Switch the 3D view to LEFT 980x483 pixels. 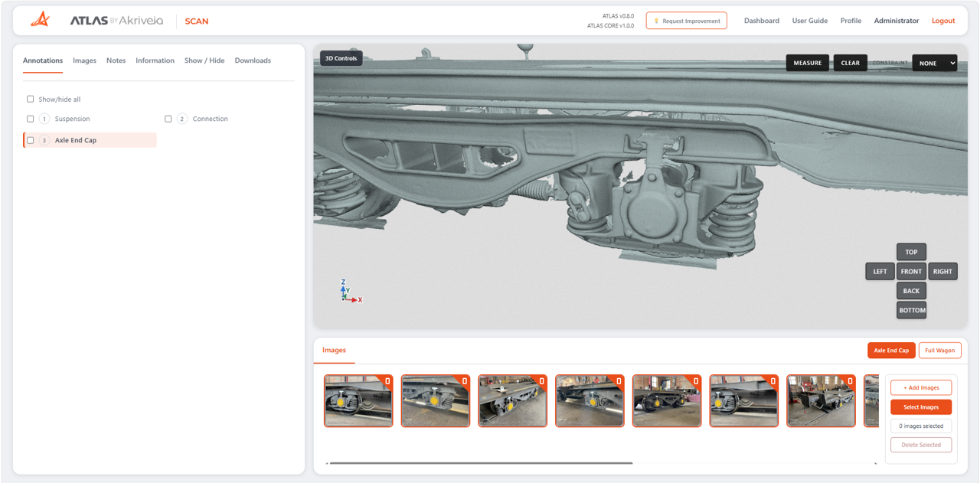880,271
